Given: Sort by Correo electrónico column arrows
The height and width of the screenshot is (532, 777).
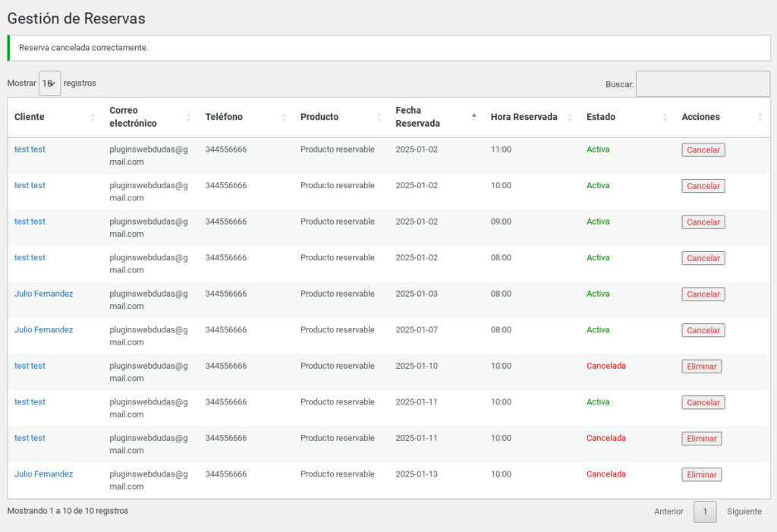Looking at the screenshot, I should point(188,118).
